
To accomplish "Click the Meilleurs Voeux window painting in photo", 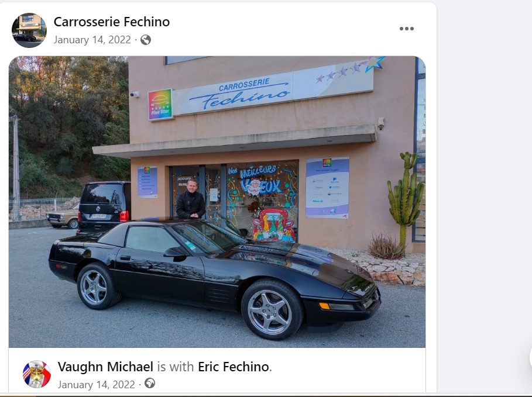I will pos(262,200).
